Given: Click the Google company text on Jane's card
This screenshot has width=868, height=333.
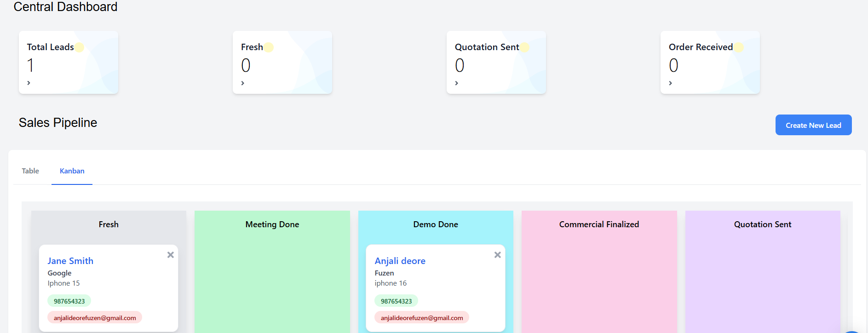Looking at the screenshot, I should point(59,273).
